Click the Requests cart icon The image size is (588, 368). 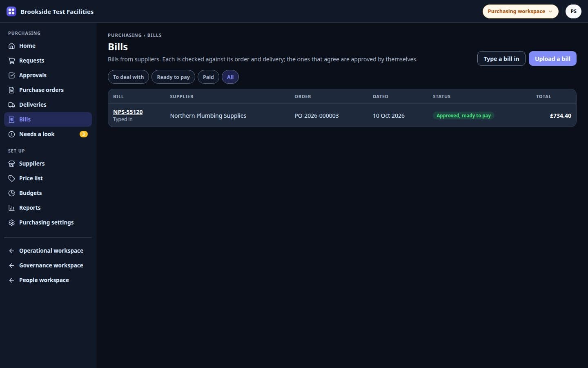[x=11, y=61]
